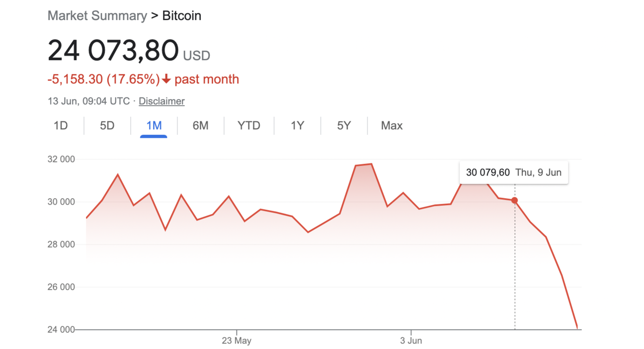Show the Max time range
The image size is (644, 349).
coord(392,126)
